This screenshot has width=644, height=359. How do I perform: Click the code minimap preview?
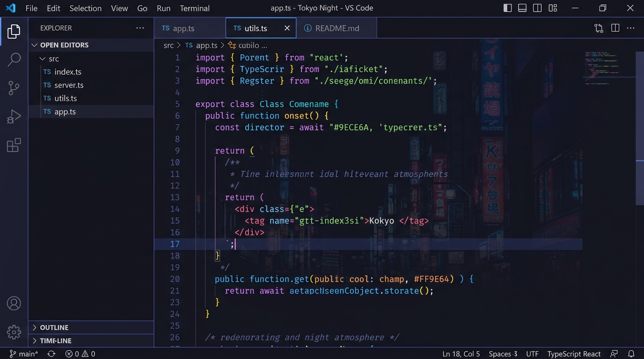(x=609, y=68)
